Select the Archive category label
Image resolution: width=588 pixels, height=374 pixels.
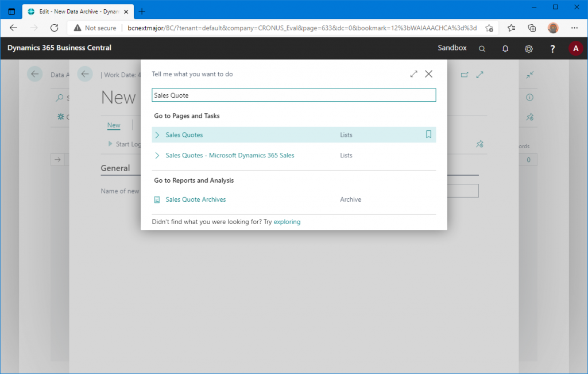coord(350,199)
